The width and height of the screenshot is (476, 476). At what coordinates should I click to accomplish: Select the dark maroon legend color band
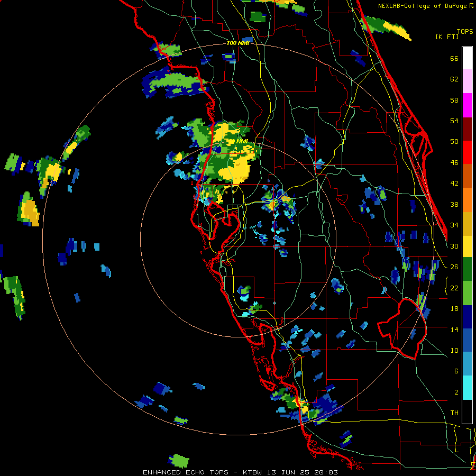[x=467, y=129]
